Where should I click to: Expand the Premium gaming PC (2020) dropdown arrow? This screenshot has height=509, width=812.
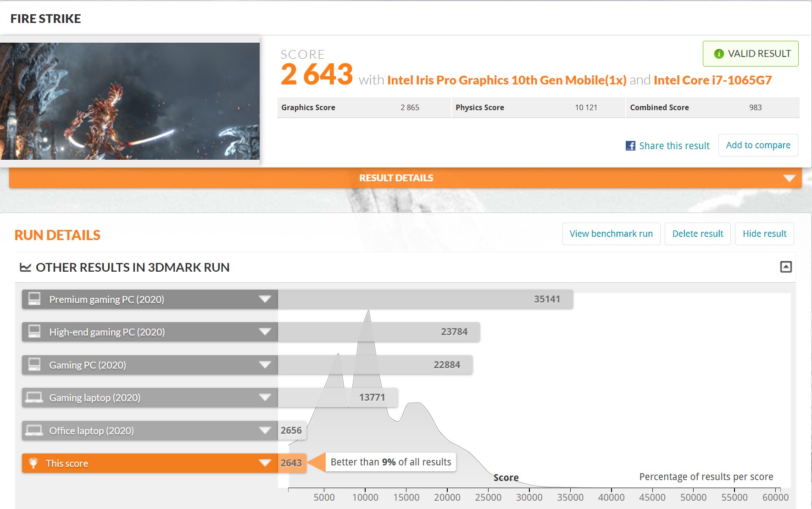[265, 299]
